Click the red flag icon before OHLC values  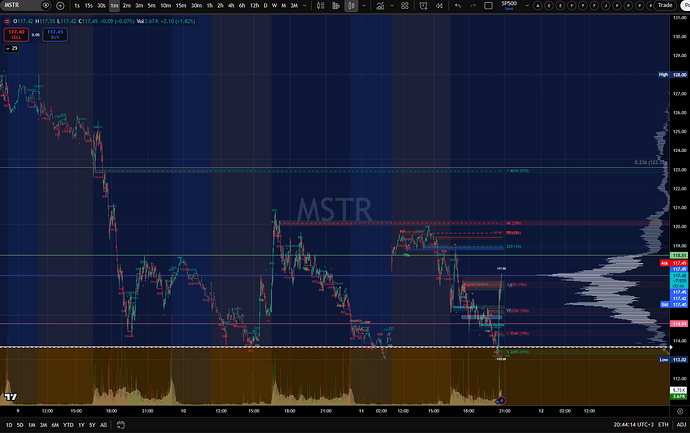click(7, 21)
